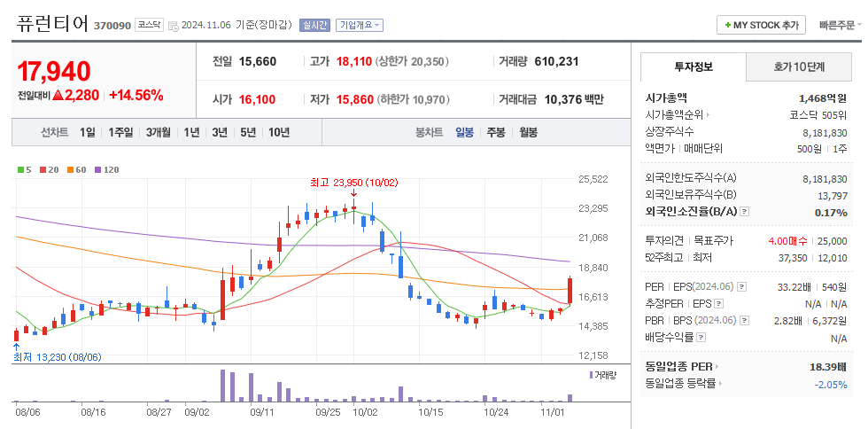This screenshot has height=429, width=868.
Task: Switch to the 투자정보 tab
Action: [693, 67]
